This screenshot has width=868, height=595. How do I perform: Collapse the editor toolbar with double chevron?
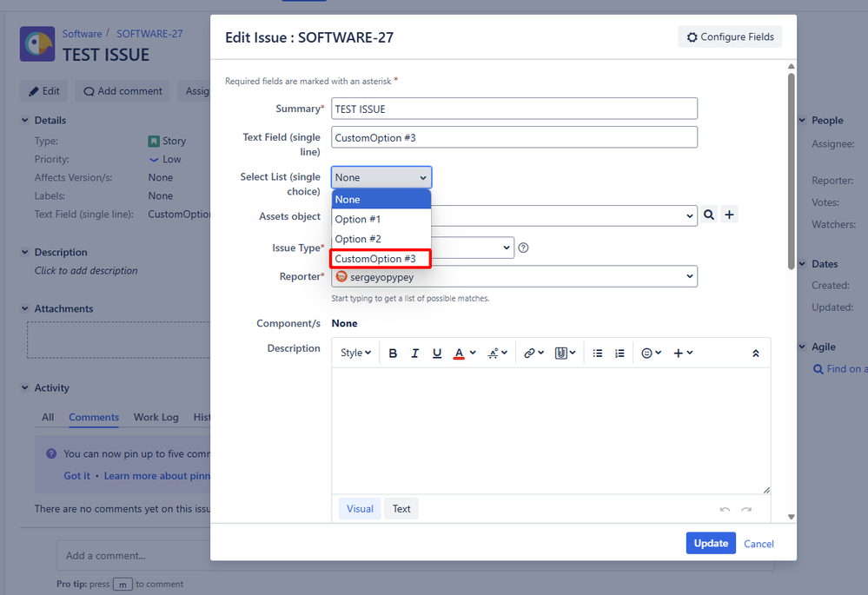click(x=755, y=354)
